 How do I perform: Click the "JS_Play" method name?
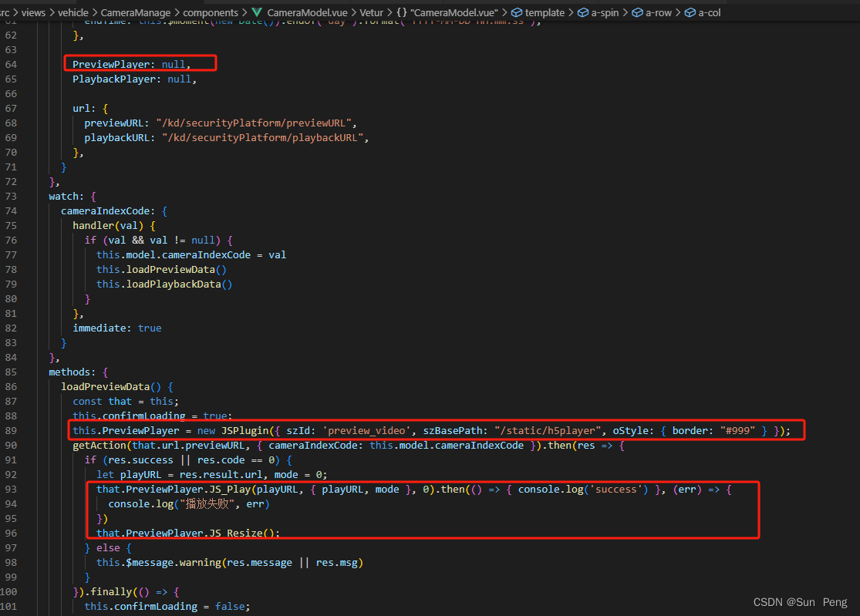[x=230, y=490]
